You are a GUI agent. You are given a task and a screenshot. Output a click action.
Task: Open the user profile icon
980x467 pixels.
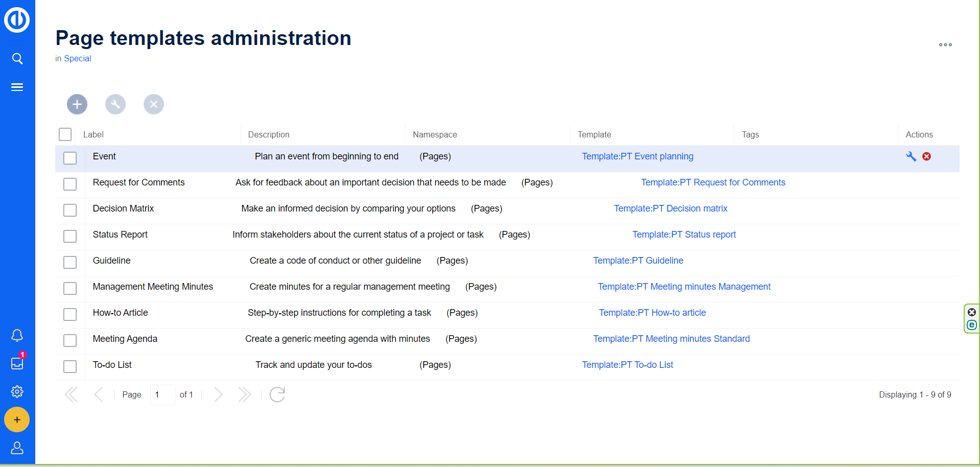pyautogui.click(x=17, y=448)
